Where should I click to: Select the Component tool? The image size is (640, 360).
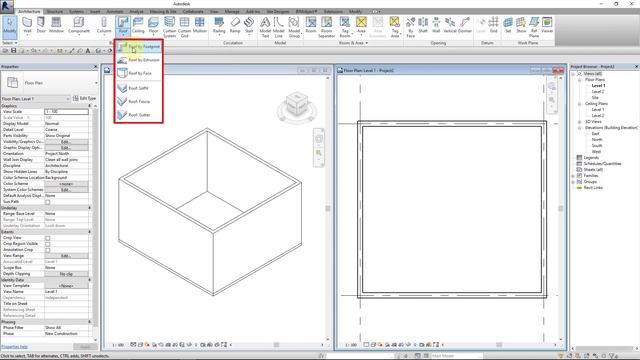coord(79,25)
